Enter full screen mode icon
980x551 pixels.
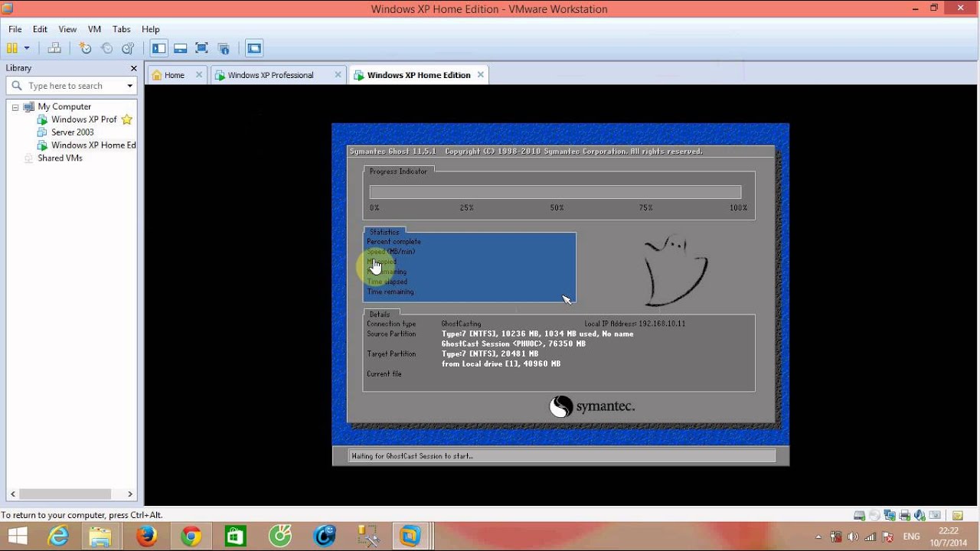201,48
